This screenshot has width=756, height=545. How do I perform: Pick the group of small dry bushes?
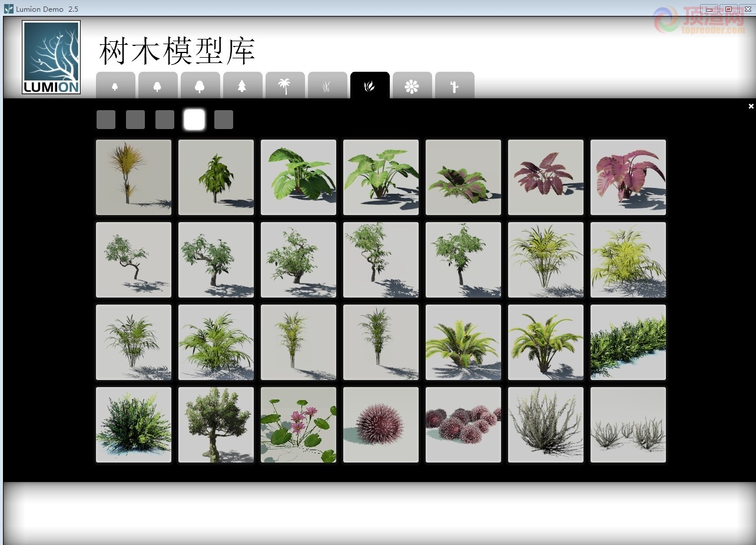coord(628,425)
